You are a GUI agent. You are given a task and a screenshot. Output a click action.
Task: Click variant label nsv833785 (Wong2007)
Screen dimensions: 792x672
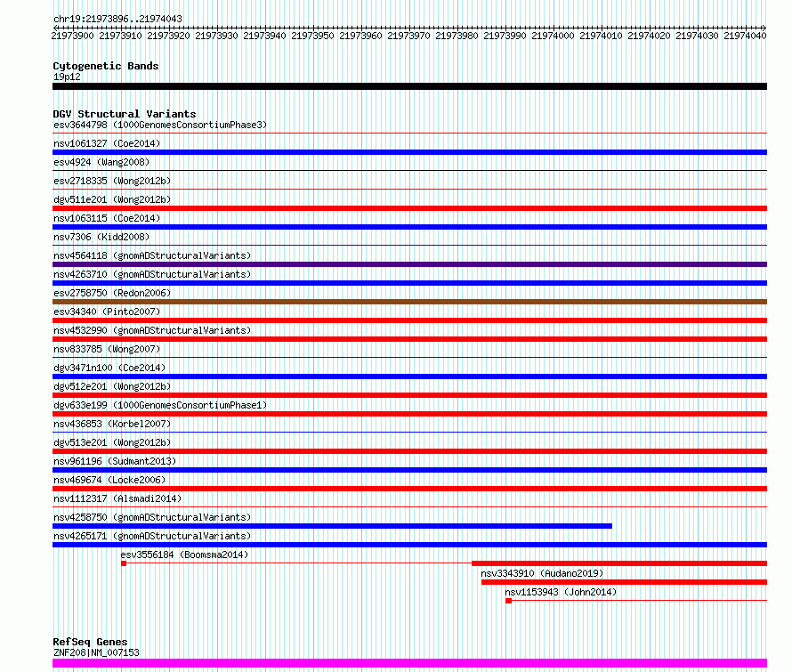(107, 349)
